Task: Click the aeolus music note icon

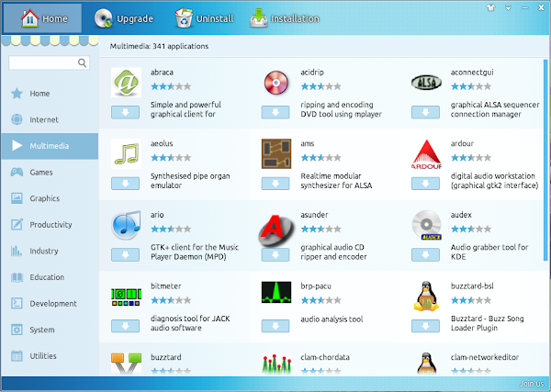Action: click(x=126, y=154)
